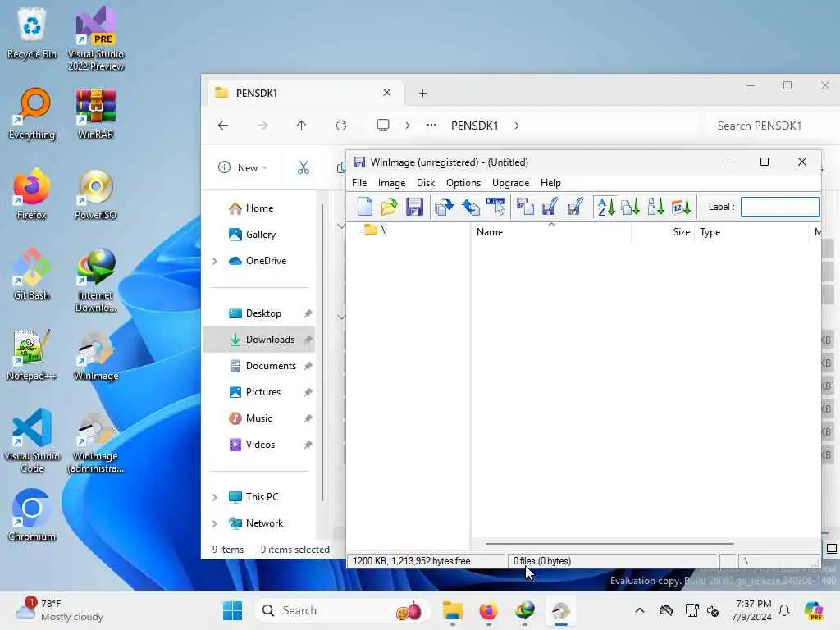Open Gallery in Explorer sidebar
The width and height of the screenshot is (840, 630).
(x=260, y=235)
